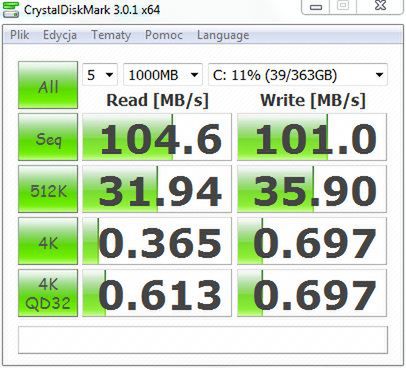Expand the 1000MB test size dropdown

[x=163, y=75]
